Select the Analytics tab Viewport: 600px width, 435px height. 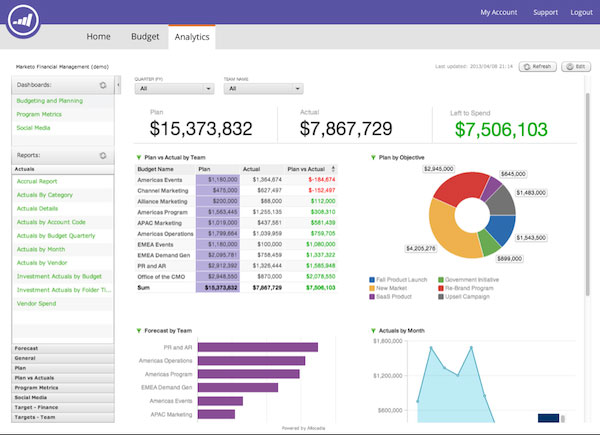tap(192, 37)
